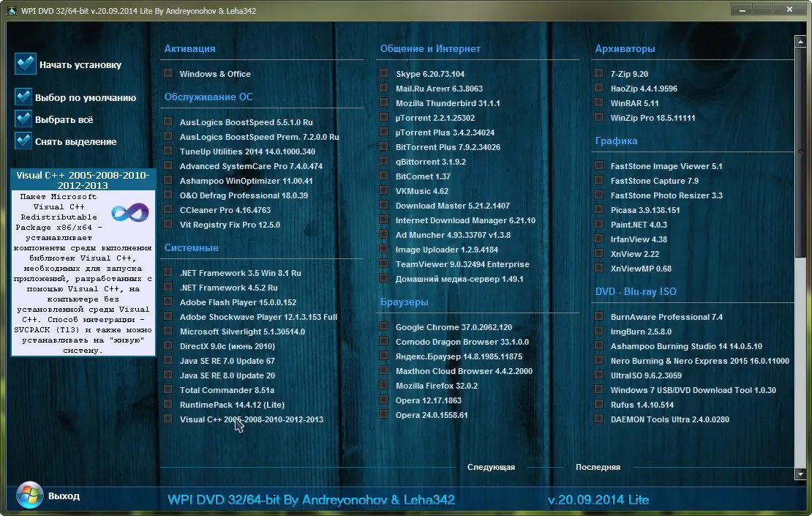Check Rufus 1.4.10.514 under DVD - Blu-ray ISO
This screenshot has height=516, width=812.
point(598,405)
